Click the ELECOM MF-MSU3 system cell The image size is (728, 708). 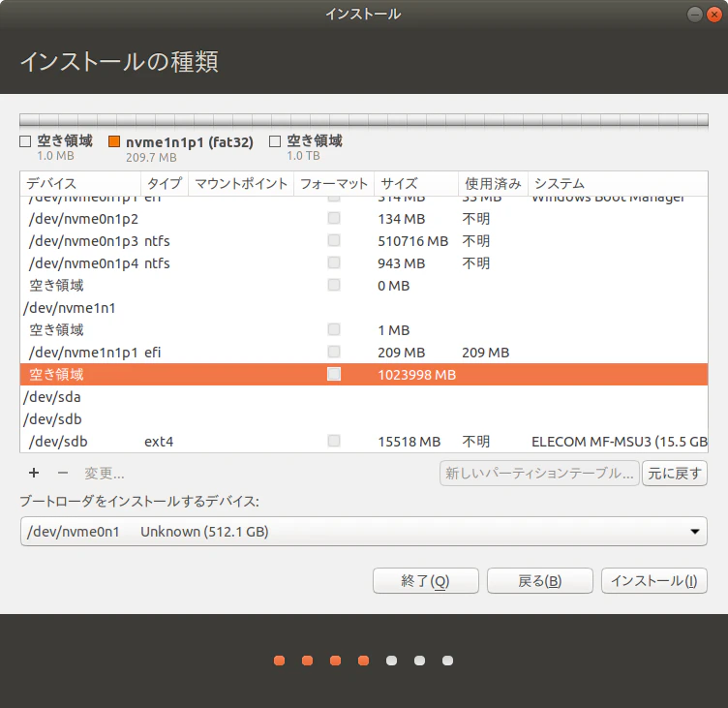pyautogui.click(x=620, y=442)
